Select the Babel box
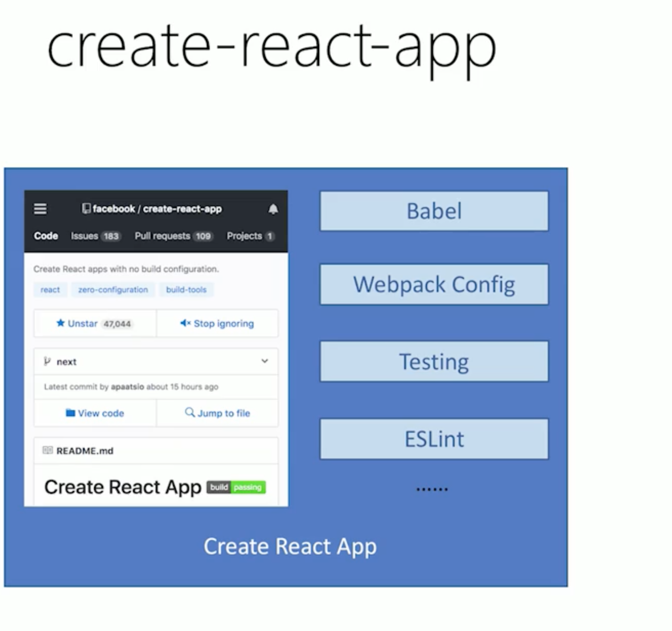672x631 pixels. coord(434,211)
